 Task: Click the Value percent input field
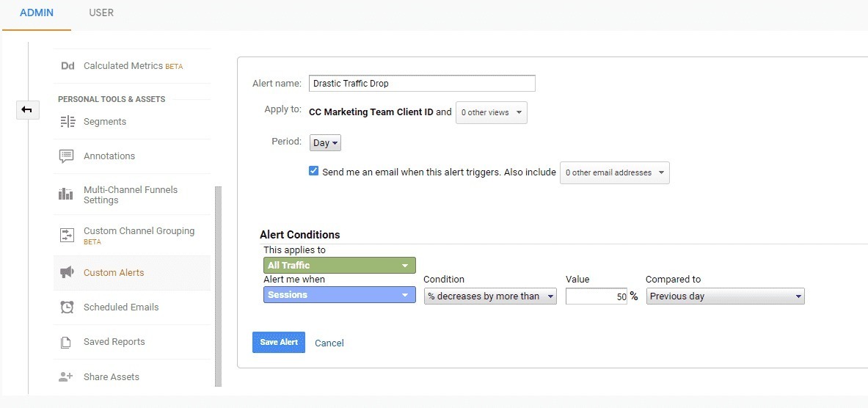pos(597,296)
